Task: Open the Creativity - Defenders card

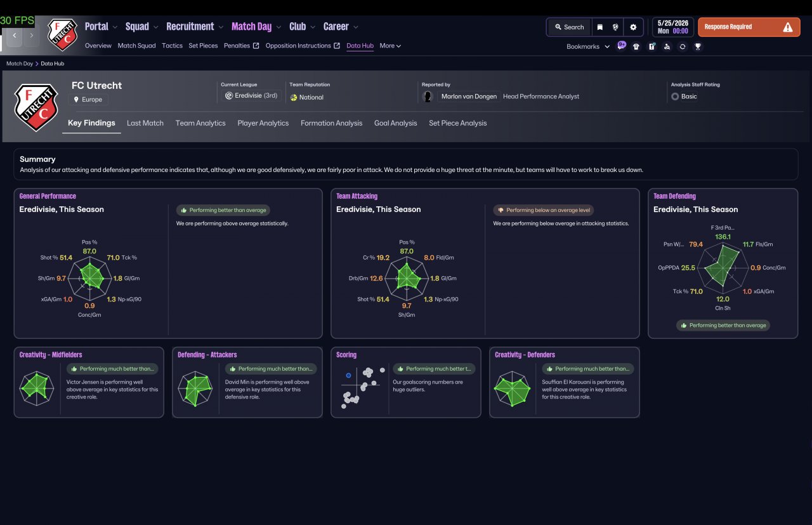Action: click(x=565, y=382)
